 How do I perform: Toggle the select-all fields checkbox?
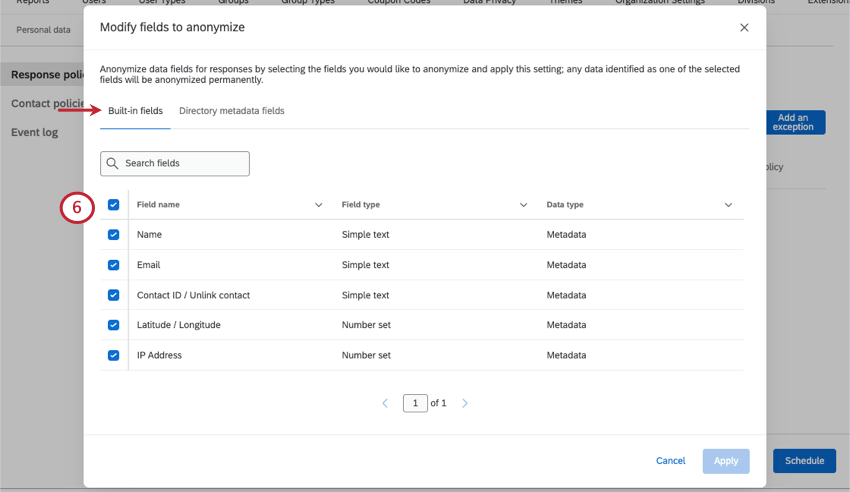point(113,205)
